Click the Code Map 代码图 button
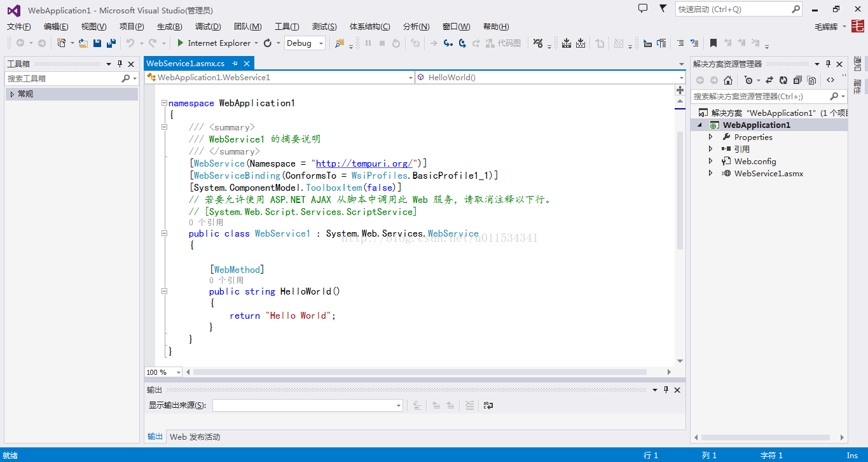 click(503, 43)
